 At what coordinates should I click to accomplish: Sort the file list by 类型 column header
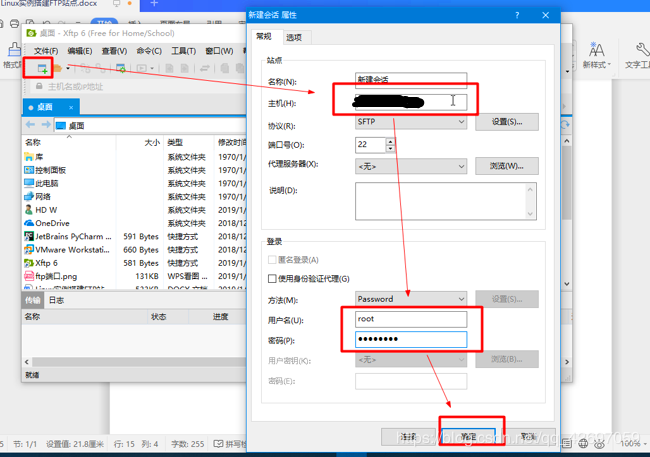pos(189,142)
